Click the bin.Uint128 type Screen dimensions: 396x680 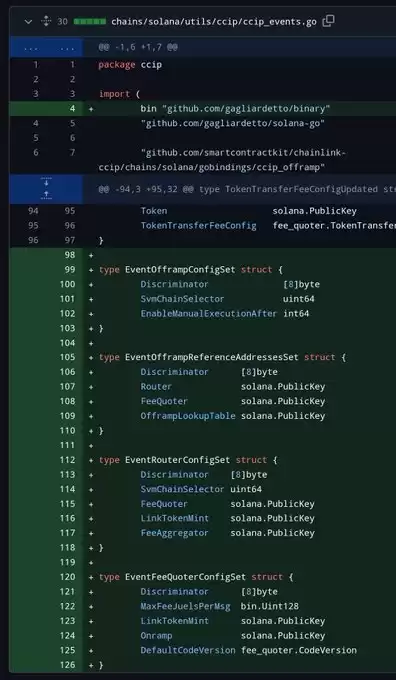(x=270, y=606)
